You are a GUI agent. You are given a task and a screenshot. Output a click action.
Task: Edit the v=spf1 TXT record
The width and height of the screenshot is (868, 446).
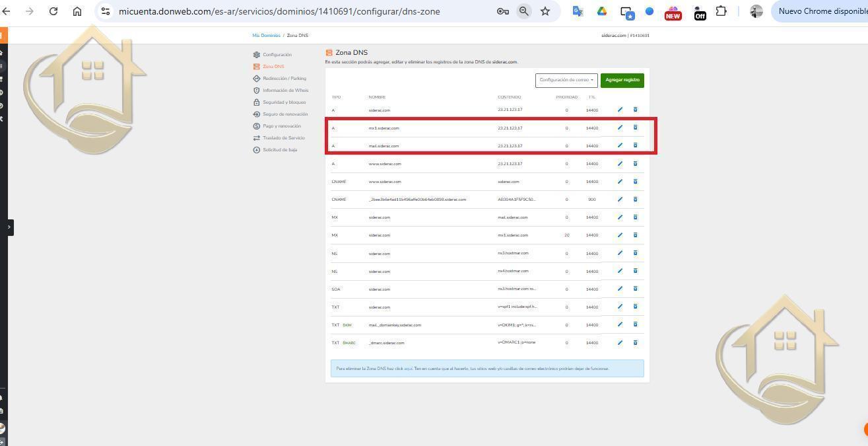click(620, 307)
